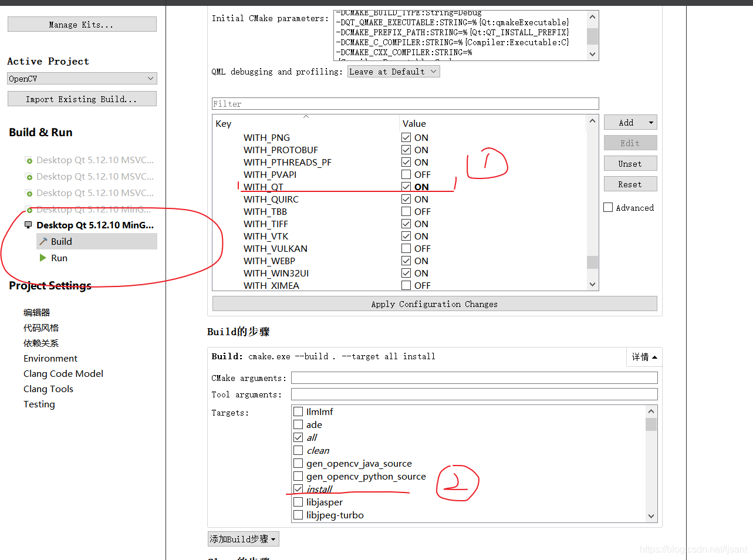Click Initial CMake parameters scroll down arrow
The width and height of the screenshot is (753, 560).
coord(593,54)
